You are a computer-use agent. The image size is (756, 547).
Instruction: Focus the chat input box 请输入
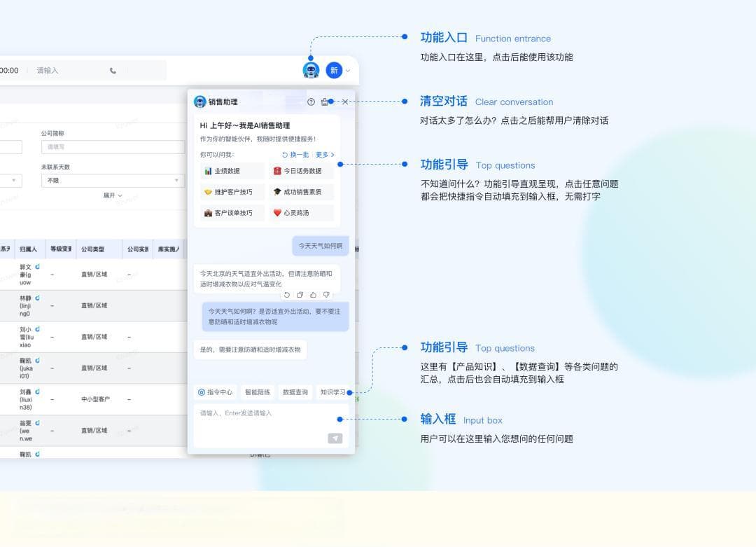(x=271, y=425)
